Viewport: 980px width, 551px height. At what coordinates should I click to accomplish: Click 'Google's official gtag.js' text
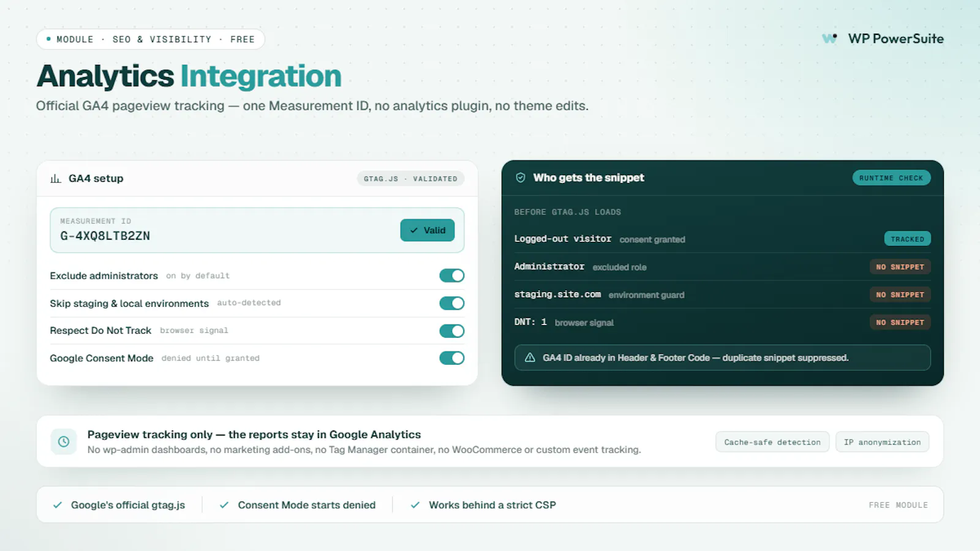pos(128,505)
